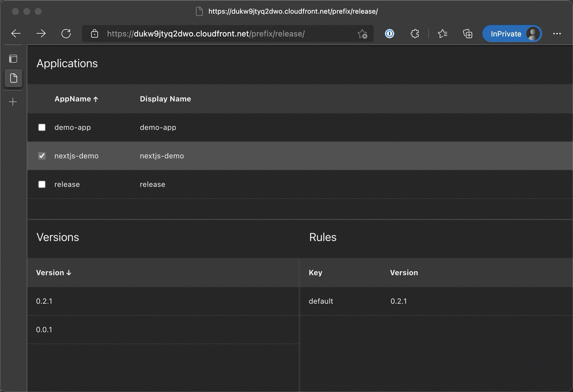Select the current page vertical tab
573x392 pixels.
point(13,78)
